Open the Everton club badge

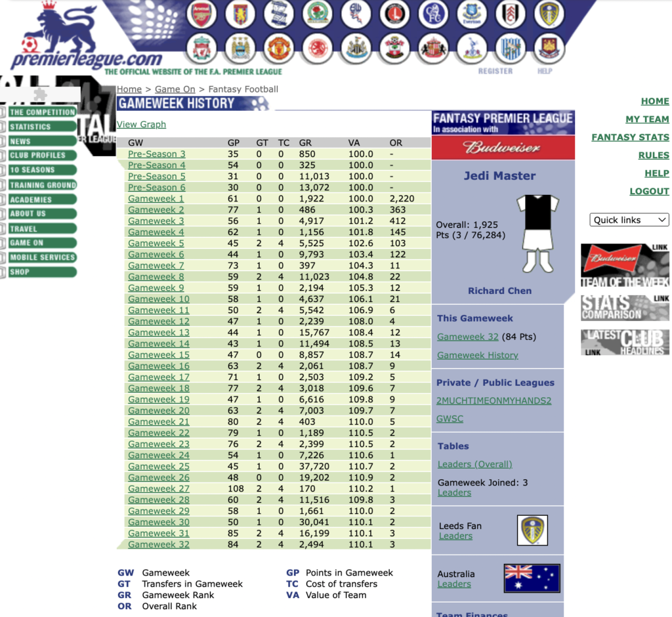[x=471, y=14]
